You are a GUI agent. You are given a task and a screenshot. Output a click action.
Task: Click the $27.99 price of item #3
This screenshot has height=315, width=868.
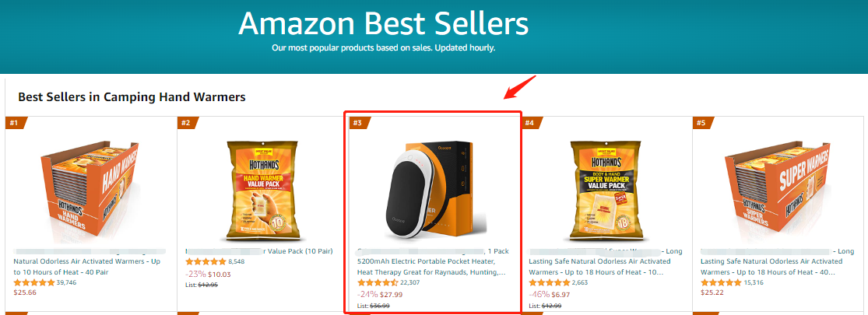click(391, 295)
